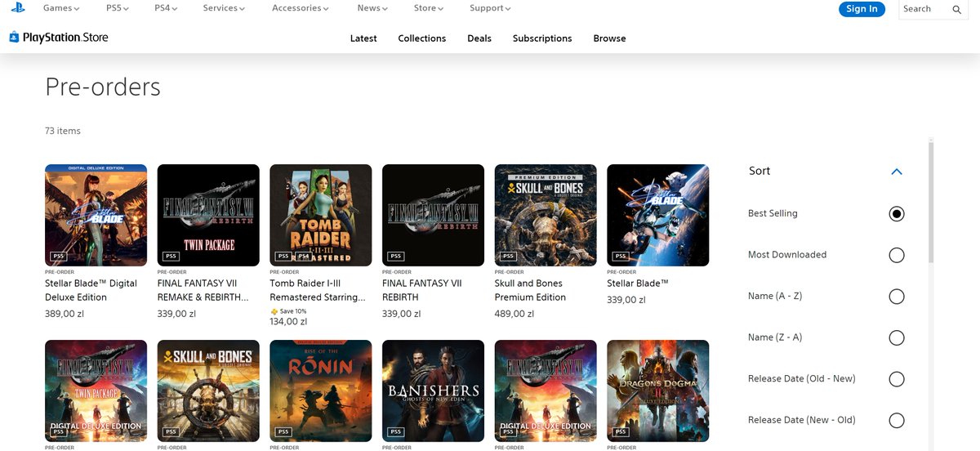Image resolution: width=980 pixels, height=451 pixels.
Task: Open Tomb Raider I-III Remastered cover
Action: pos(321,215)
